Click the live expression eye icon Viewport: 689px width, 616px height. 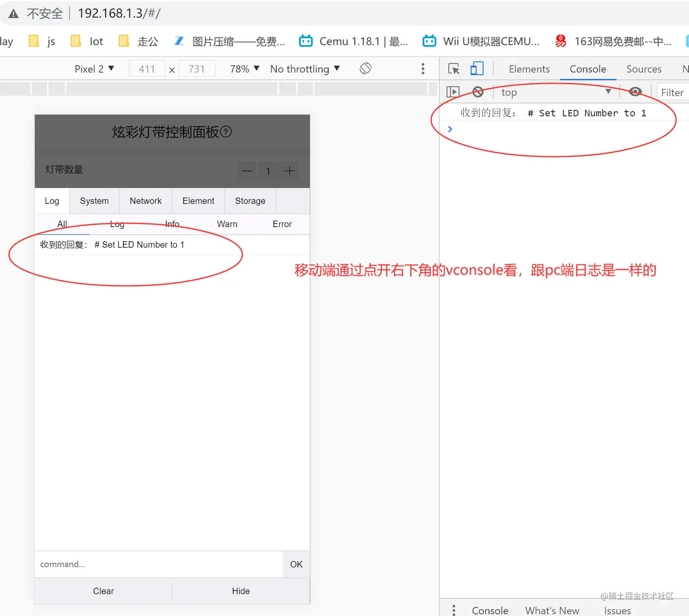pyautogui.click(x=635, y=92)
